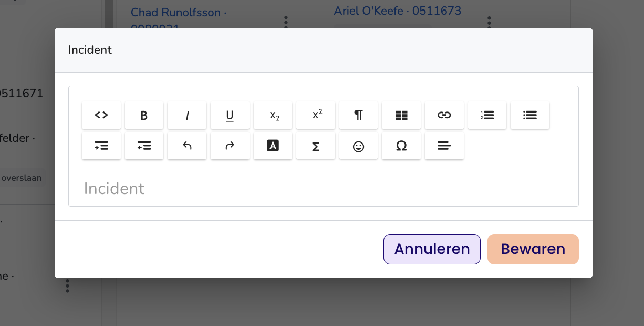Screen dimensions: 644x326
Task: Redo the last edit
Action: click(230, 146)
